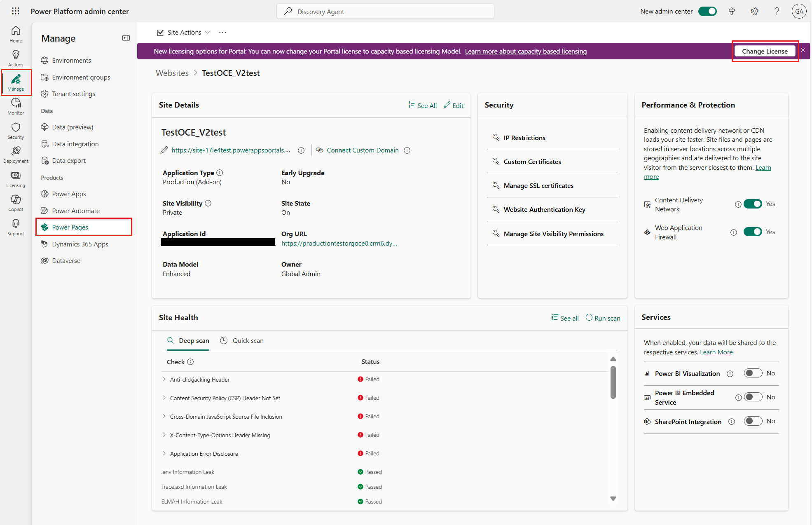Open the settings gear icon
Image resolution: width=812 pixels, height=525 pixels.
[x=754, y=11]
